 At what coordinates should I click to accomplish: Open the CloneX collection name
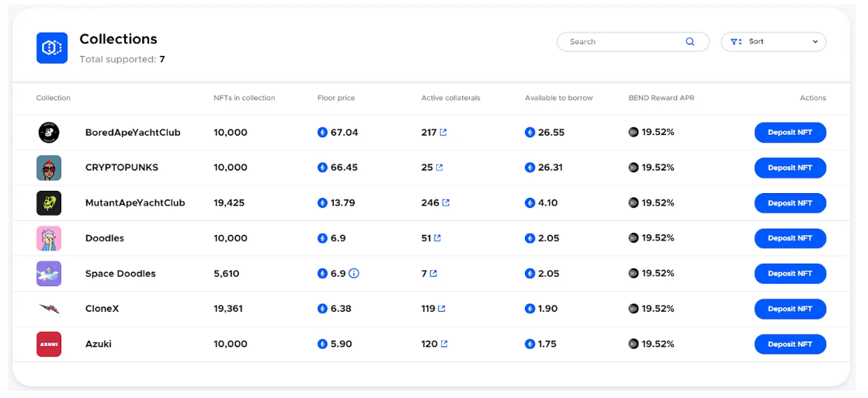pyautogui.click(x=102, y=309)
